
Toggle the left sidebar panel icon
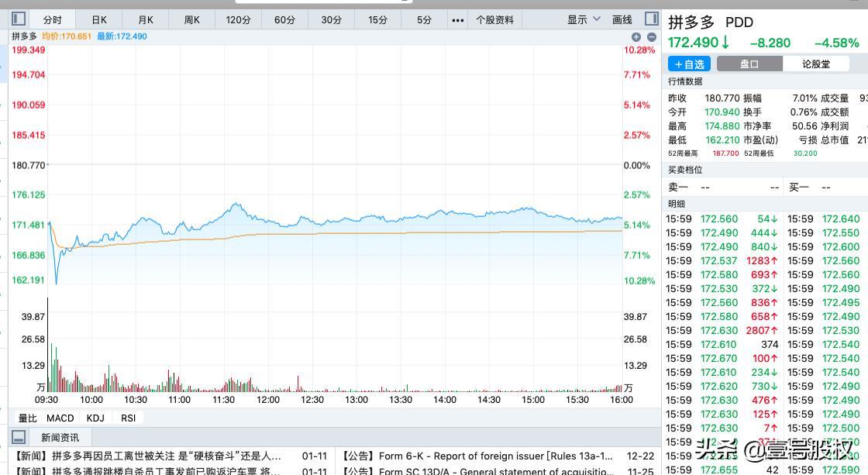(x=19, y=19)
